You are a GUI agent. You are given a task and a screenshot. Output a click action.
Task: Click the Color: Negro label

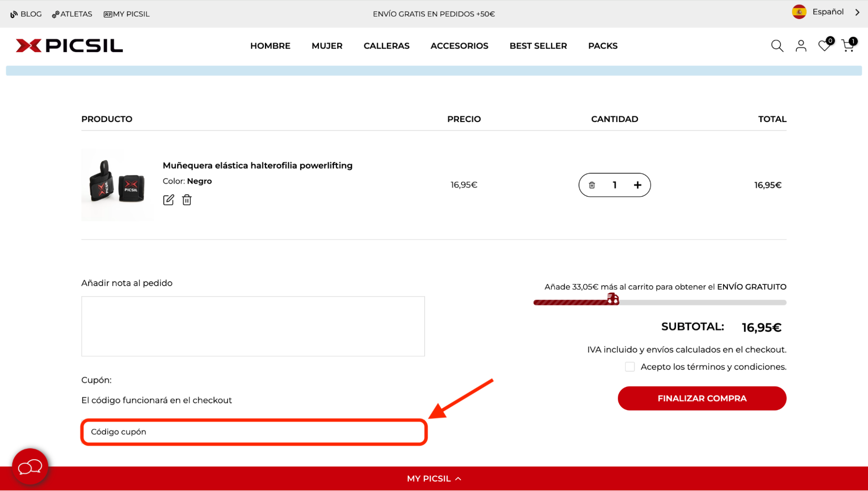pyautogui.click(x=187, y=181)
